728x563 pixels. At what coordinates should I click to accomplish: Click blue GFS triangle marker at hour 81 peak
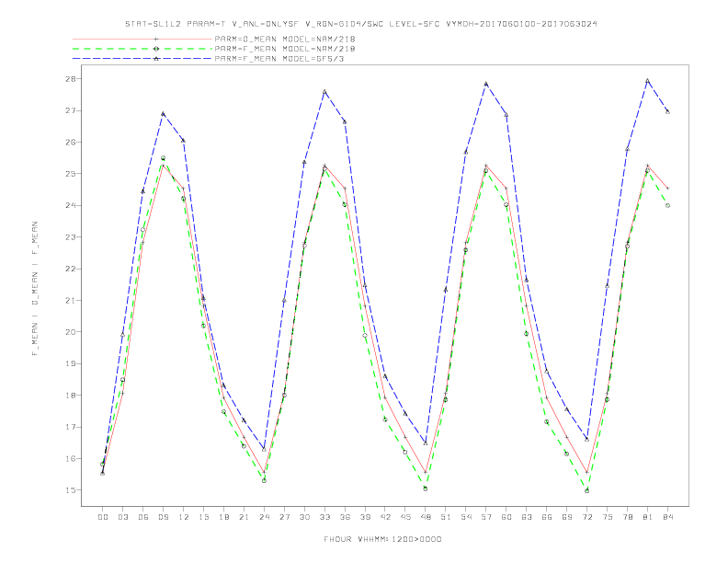(647, 81)
